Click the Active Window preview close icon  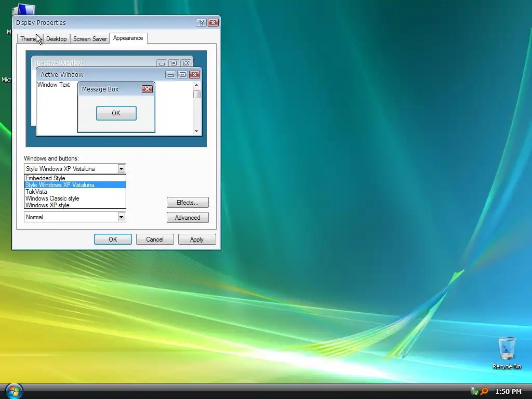click(194, 75)
